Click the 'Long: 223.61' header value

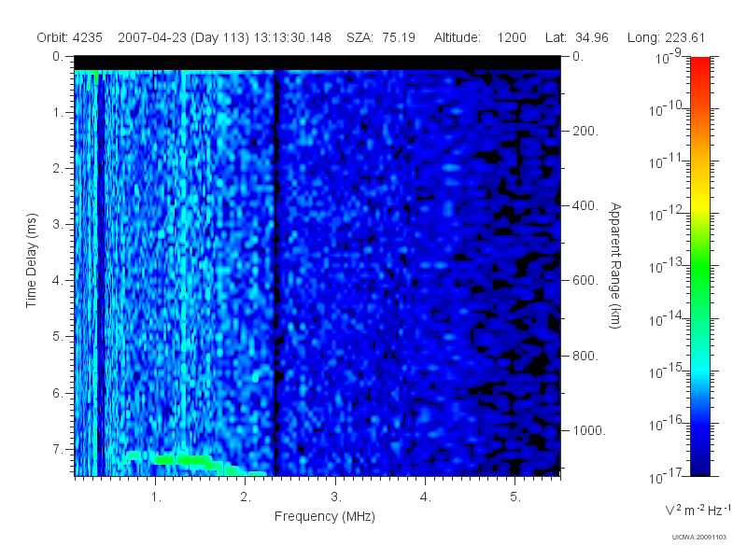[x=666, y=37]
